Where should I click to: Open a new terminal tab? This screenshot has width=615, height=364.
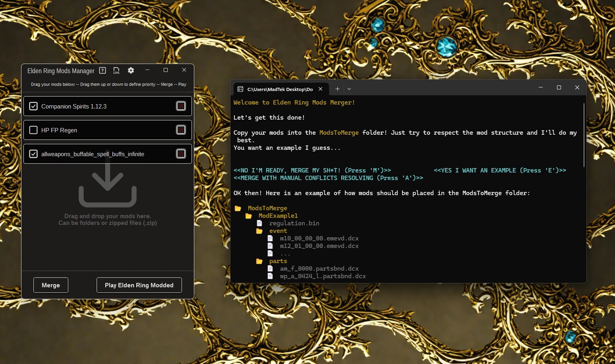click(x=337, y=89)
